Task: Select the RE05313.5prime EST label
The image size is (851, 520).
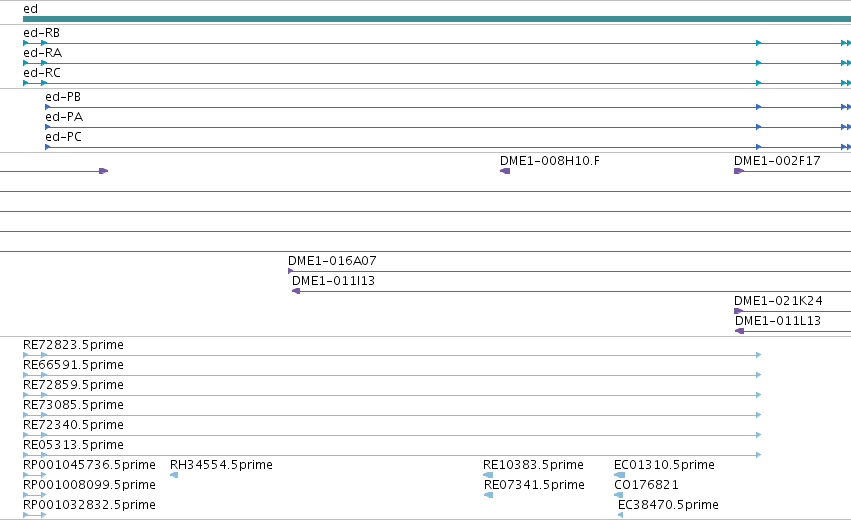Action: (x=73, y=446)
